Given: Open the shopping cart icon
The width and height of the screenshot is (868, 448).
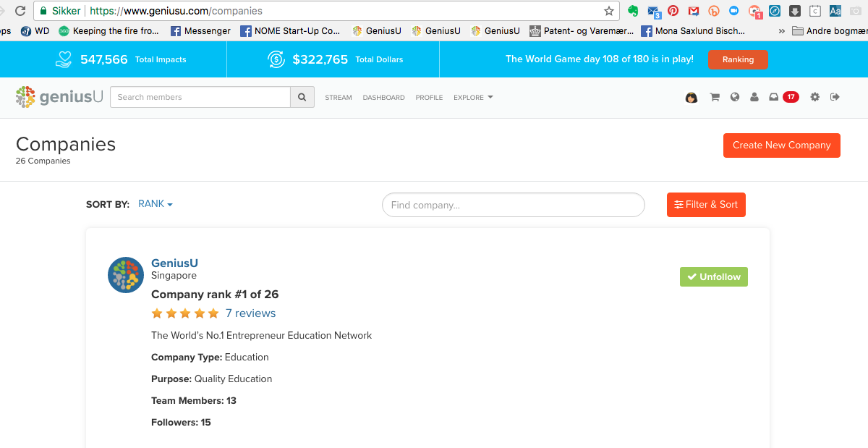Looking at the screenshot, I should pyautogui.click(x=715, y=97).
